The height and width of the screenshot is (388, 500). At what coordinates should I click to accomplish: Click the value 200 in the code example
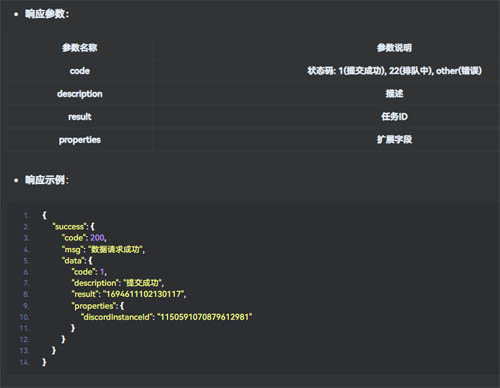click(x=97, y=238)
